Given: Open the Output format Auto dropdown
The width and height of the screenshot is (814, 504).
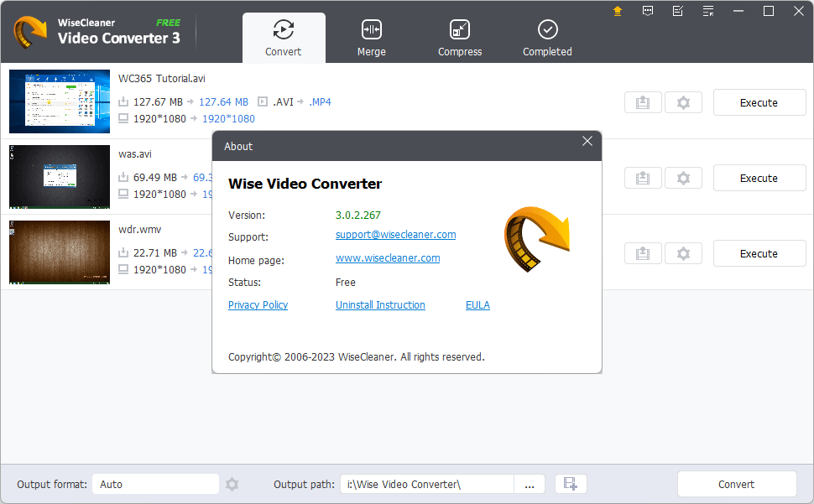Looking at the screenshot, I should point(156,485).
